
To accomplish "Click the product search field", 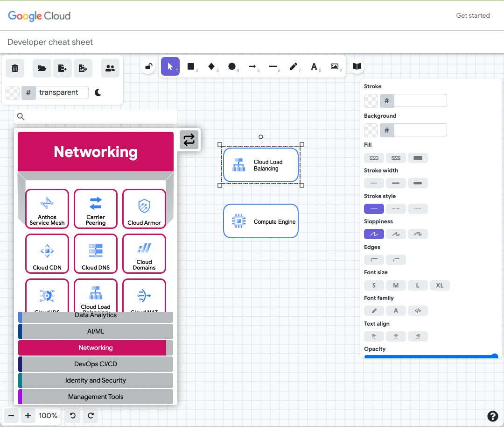I will [x=96, y=116].
